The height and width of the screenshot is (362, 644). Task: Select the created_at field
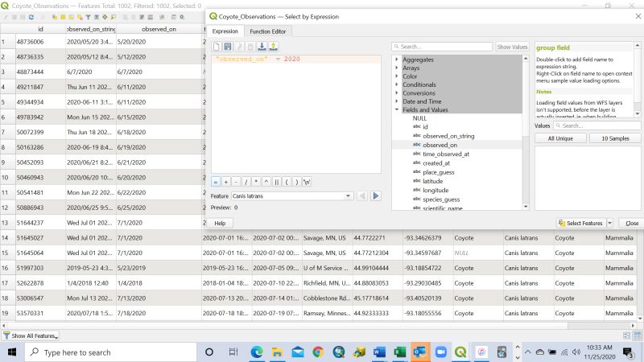click(x=436, y=163)
